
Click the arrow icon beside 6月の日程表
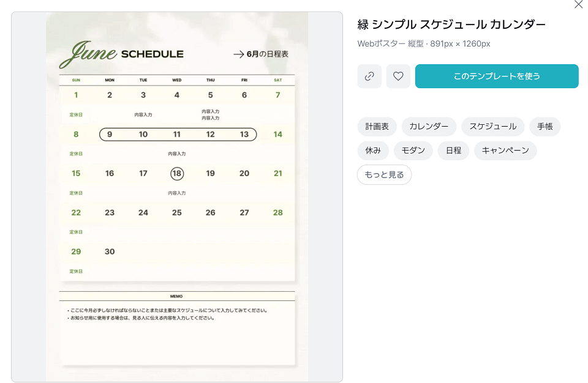(x=238, y=54)
